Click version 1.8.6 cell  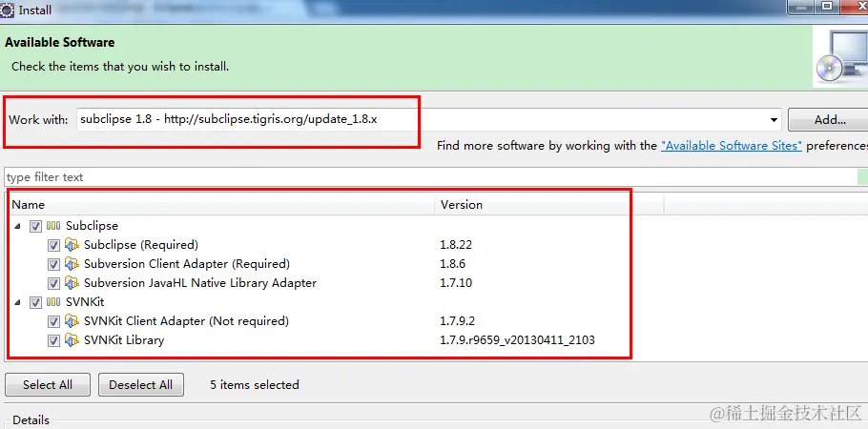[x=453, y=263]
